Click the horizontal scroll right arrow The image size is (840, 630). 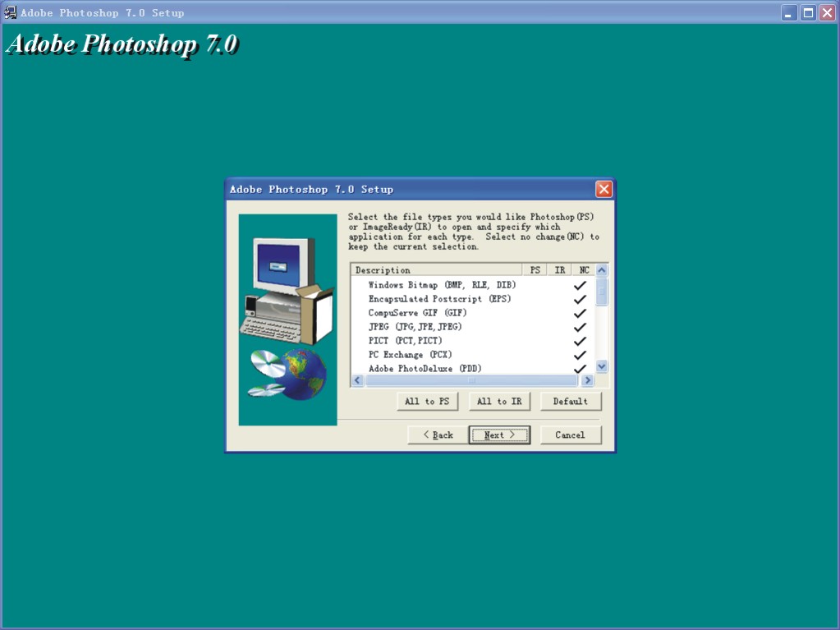coord(588,379)
